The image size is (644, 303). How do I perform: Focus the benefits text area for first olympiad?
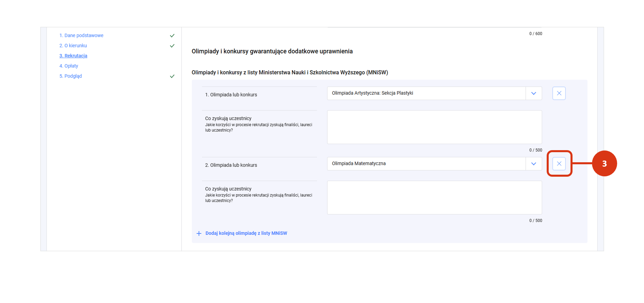pos(434,127)
